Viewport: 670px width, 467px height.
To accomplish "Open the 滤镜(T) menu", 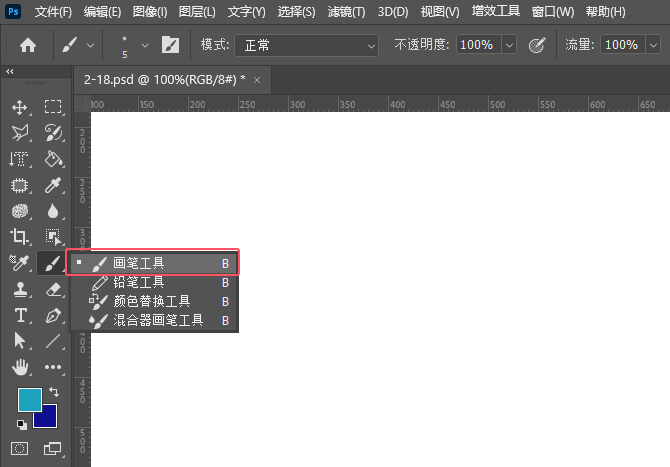I will pyautogui.click(x=346, y=12).
